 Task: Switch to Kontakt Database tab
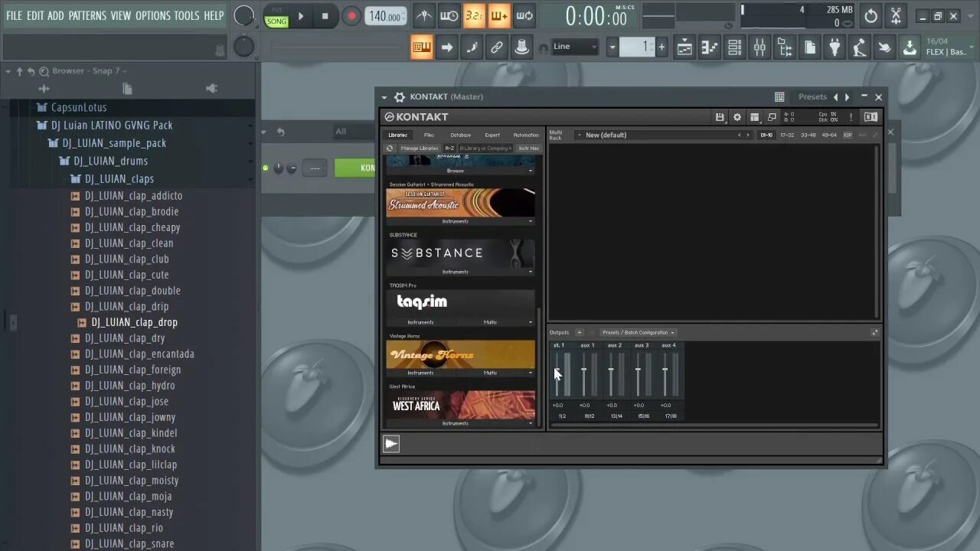coord(461,135)
